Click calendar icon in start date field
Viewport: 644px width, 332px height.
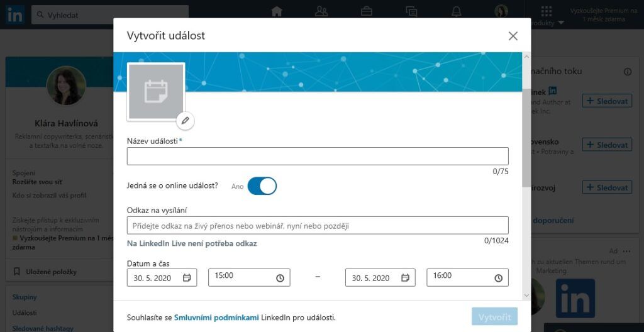click(187, 277)
